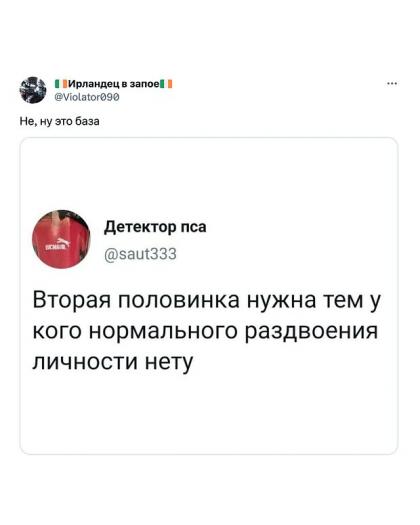Open the red Puma shirt avatar
The width and height of the screenshot is (420, 525).
pos(61,239)
